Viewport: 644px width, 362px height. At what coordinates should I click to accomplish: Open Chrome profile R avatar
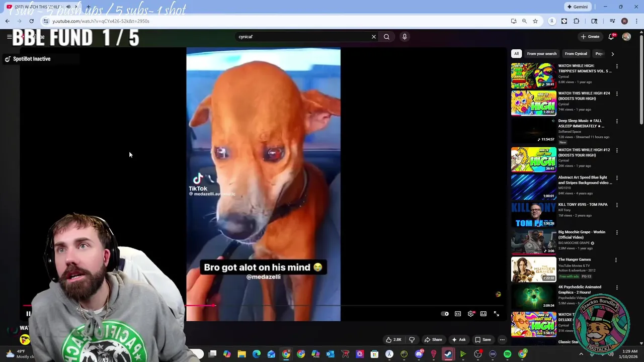point(624,21)
